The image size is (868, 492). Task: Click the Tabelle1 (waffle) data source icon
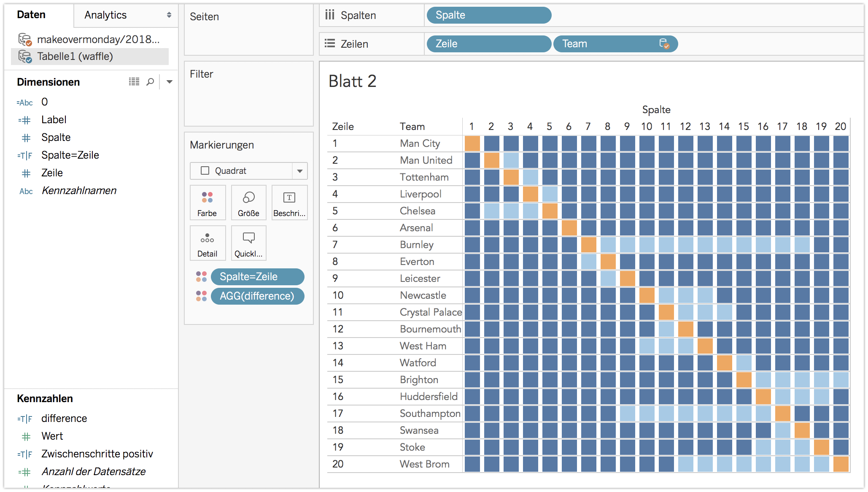coord(25,57)
